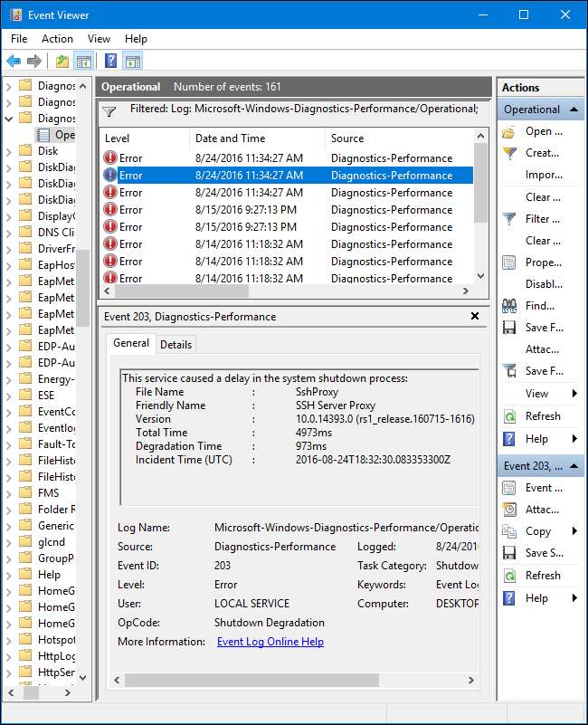Close the Event 203 preview pane
The height and width of the screenshot is (725, 588).
tap(475, 317)
